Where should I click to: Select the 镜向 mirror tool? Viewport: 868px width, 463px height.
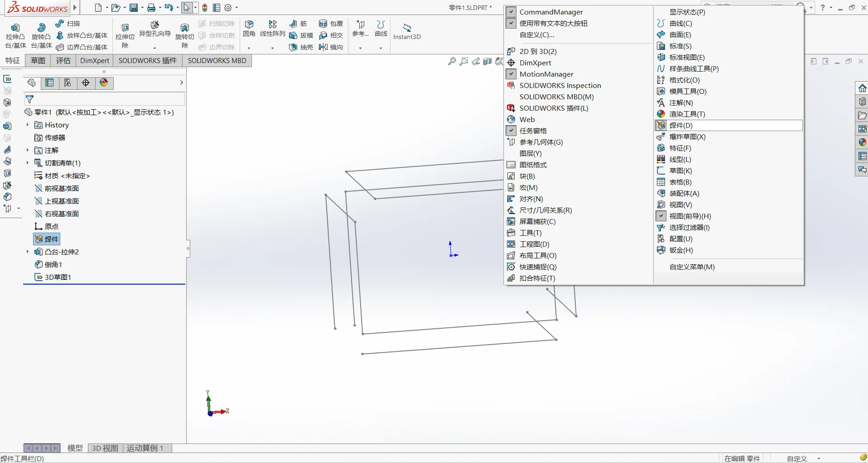coord(331,47)
